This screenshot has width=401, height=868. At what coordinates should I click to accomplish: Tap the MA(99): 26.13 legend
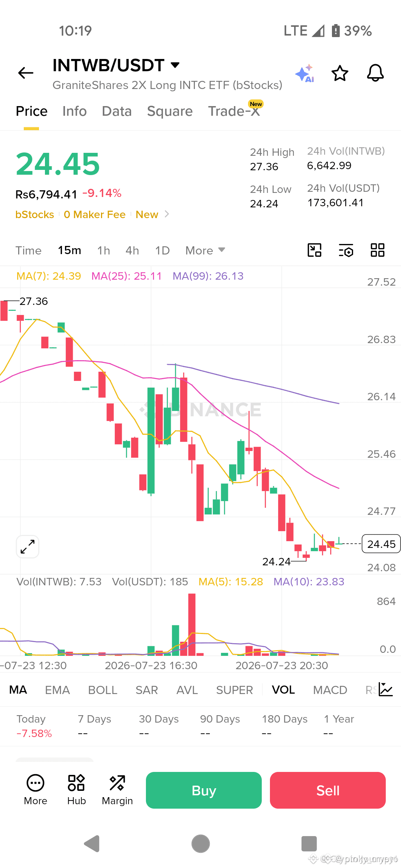point(208,276)
